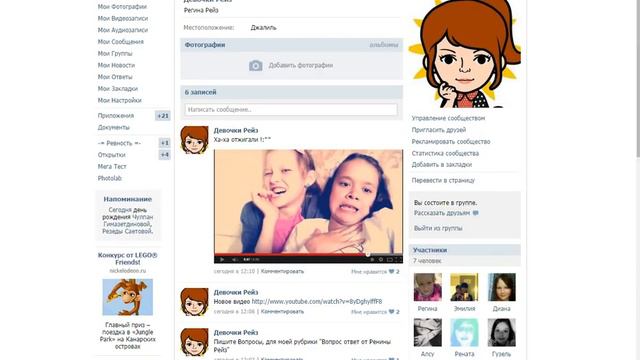Click Добавить в закладки
This screenshot has width=640, height=360.
point(442,165)
